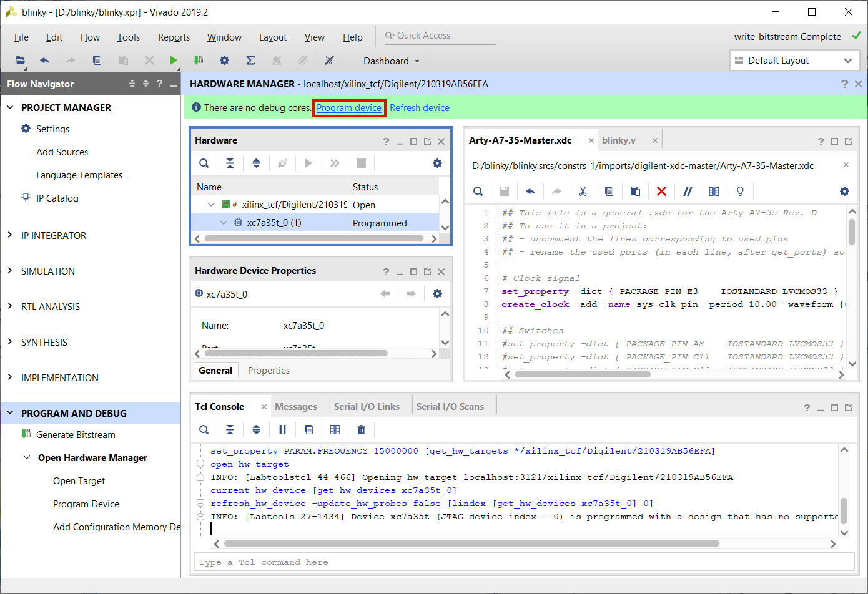
Task: Open the Default Layout dropdown
Action: [794, 61]
